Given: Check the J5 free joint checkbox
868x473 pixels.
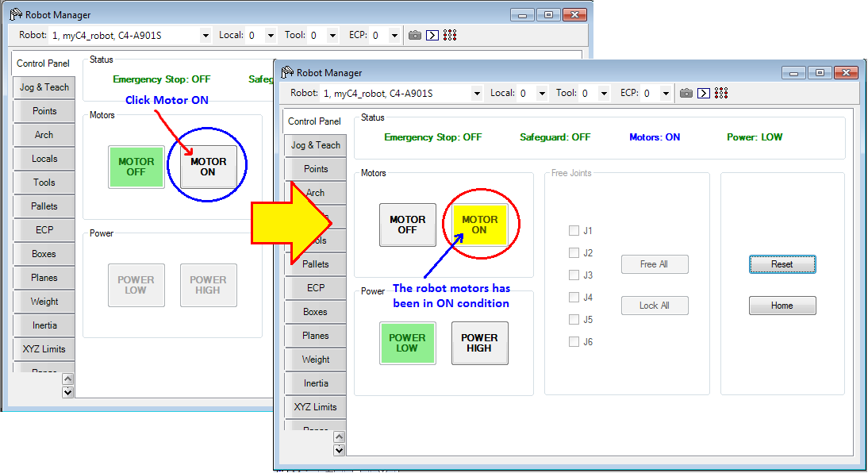Looking at the screenshot, I should 574,319.
